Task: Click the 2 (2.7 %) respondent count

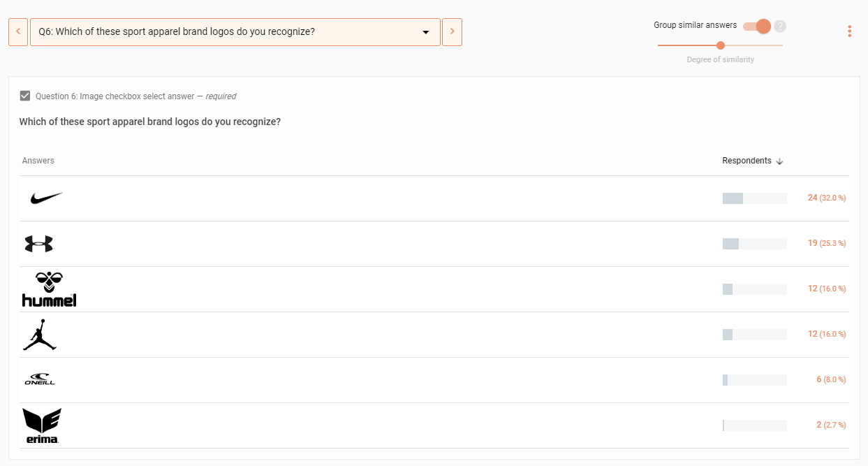Action: tap(831, 425)
